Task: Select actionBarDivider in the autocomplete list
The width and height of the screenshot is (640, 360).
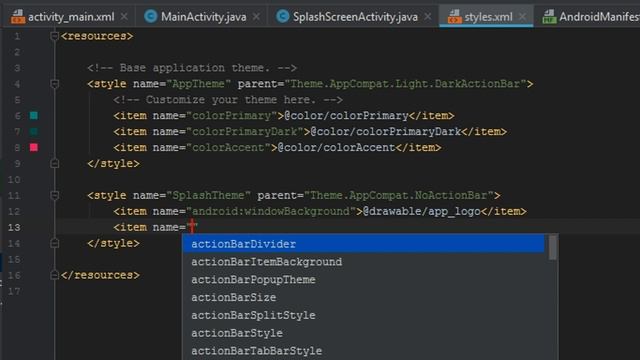Action: (x=363, y=244)
